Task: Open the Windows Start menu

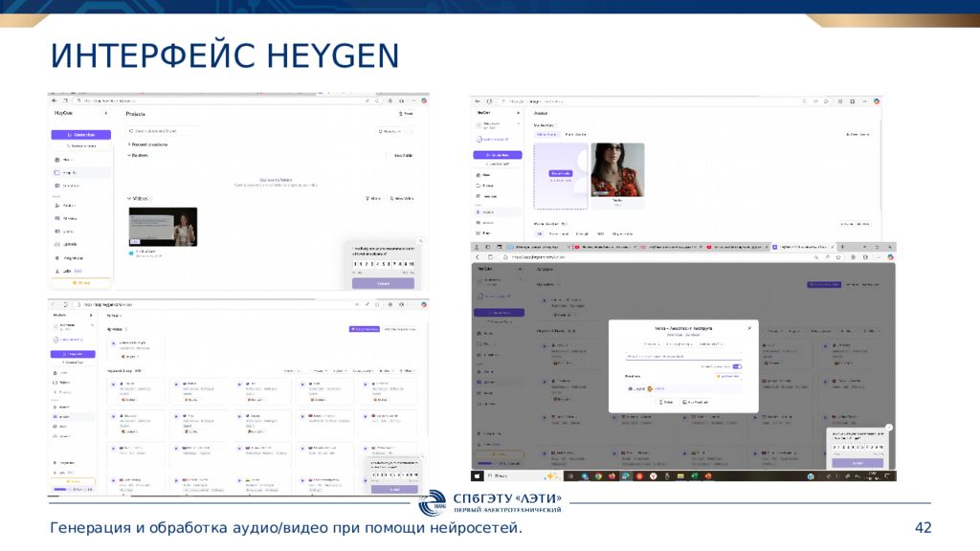Action: (x=477, y=476)
